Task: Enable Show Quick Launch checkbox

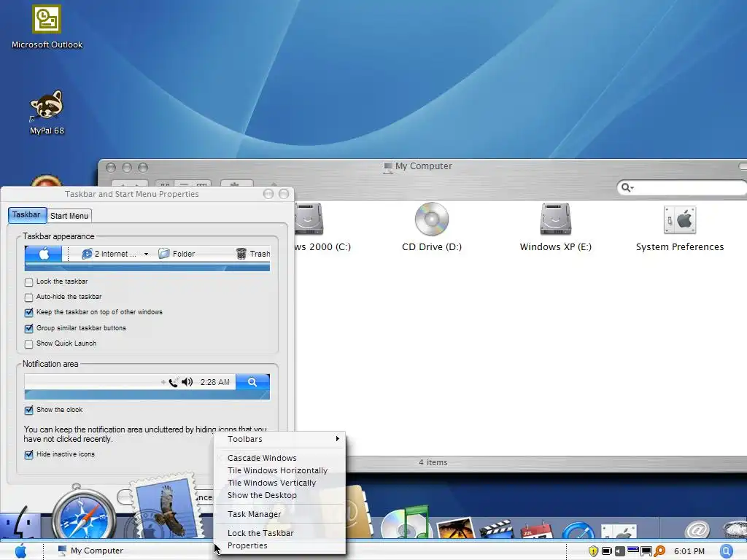Action: tap(28, 344)
